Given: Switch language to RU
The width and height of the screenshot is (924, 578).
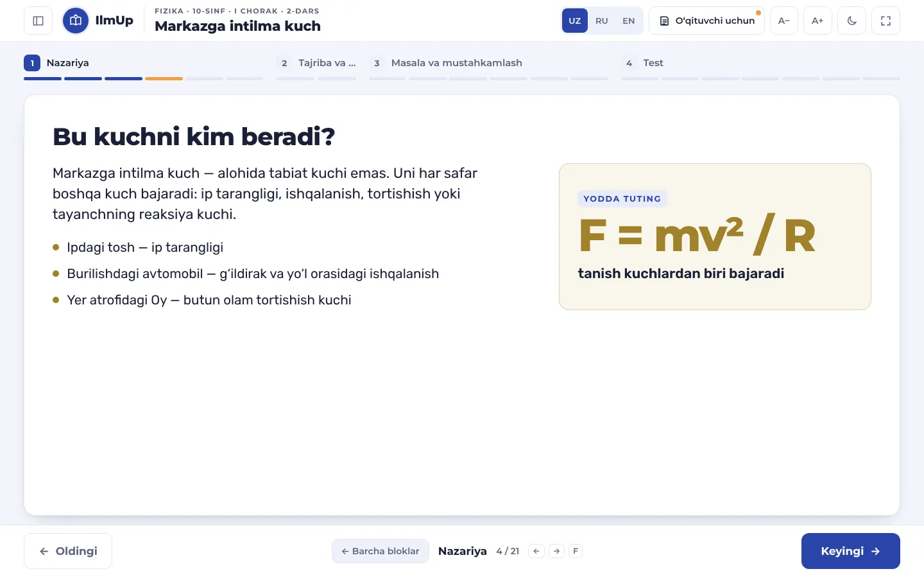Looking at the screenshot, I should click(x=602, y=21).
